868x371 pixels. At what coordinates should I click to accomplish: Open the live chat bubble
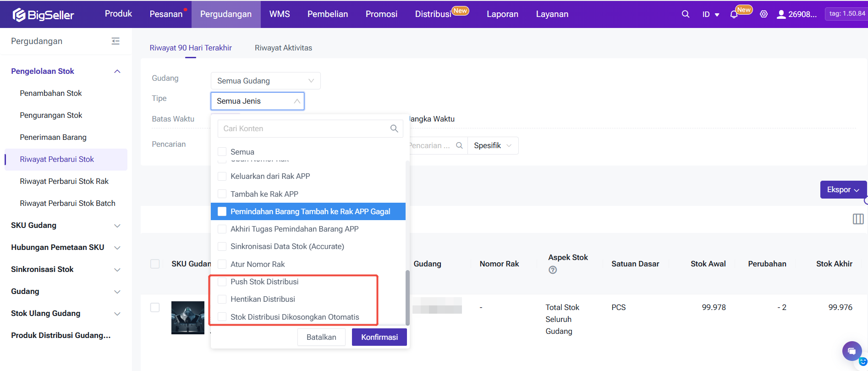click(x=852, y=351)
